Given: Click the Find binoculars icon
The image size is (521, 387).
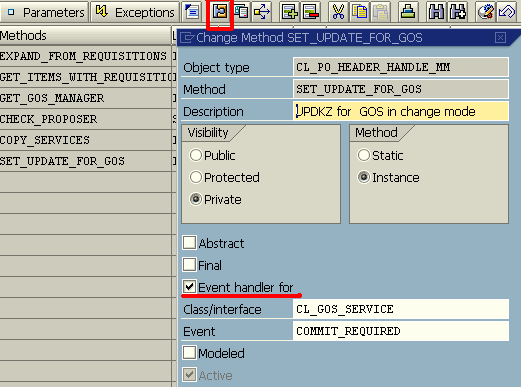Looking at the screenshot, I should coord(436,12).
